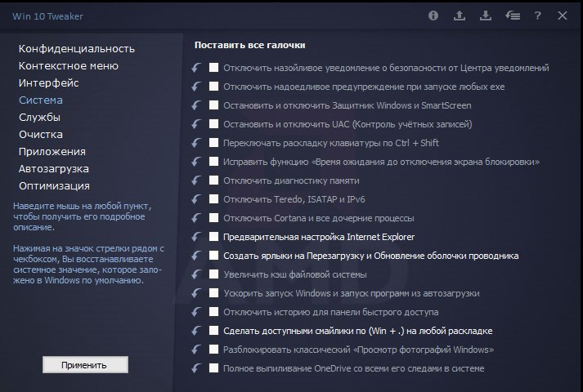This screenshot has width=583, height=392.
Task: Open the Контекстное меню section
Action: tap(69, 65)
